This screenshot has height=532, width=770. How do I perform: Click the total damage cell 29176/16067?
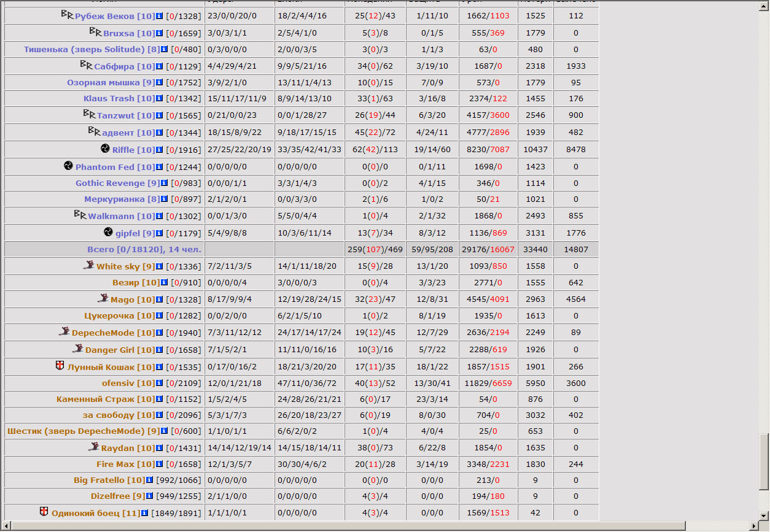click(488, 249)
